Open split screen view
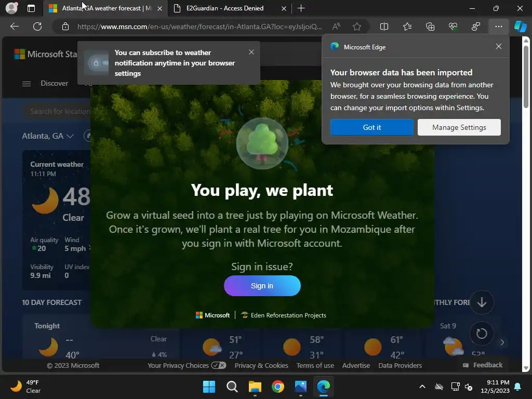 coord(384,26)
